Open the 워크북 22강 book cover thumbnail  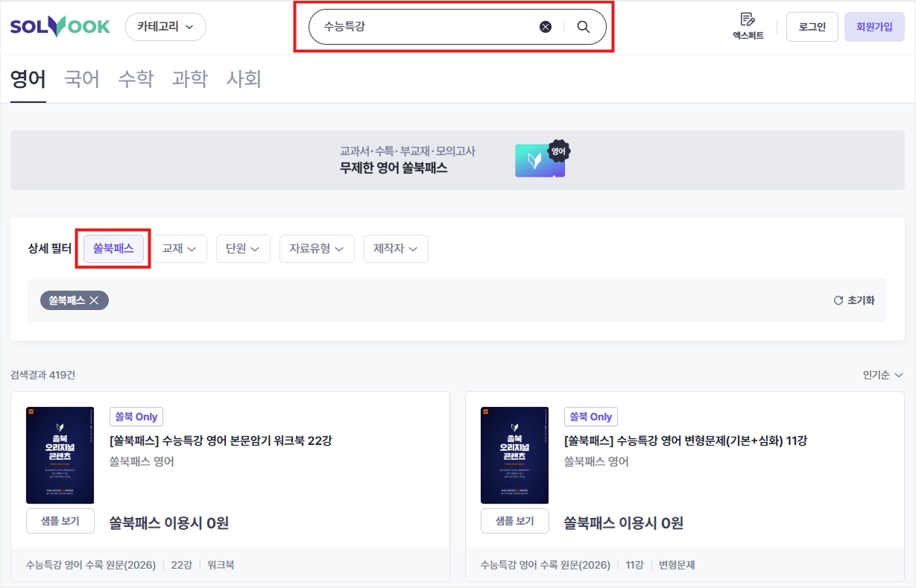(60, 455)
